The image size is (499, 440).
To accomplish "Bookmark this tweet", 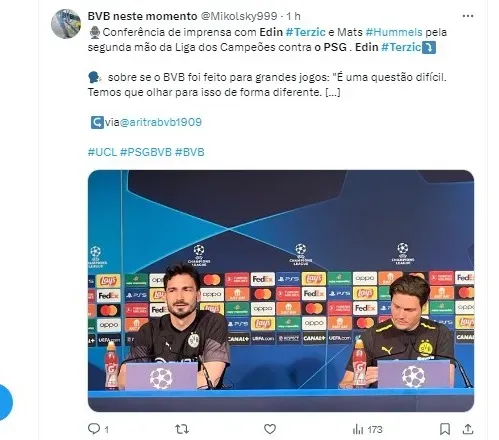I will (445, 429).
